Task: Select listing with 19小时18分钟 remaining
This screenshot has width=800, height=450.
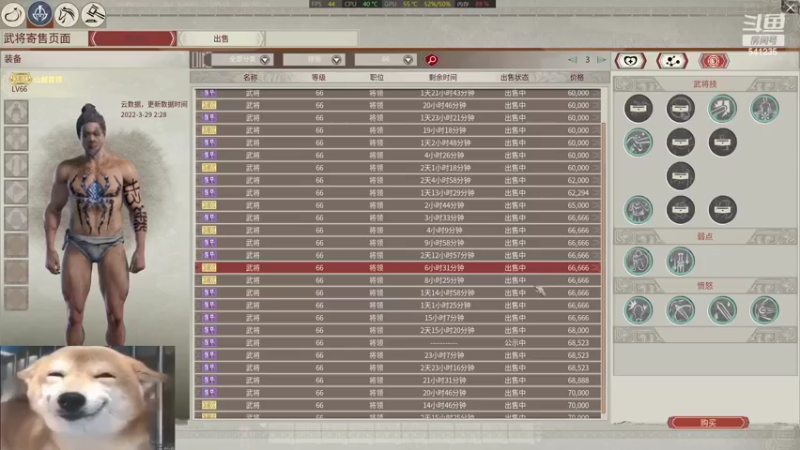Action: (397, 130)
